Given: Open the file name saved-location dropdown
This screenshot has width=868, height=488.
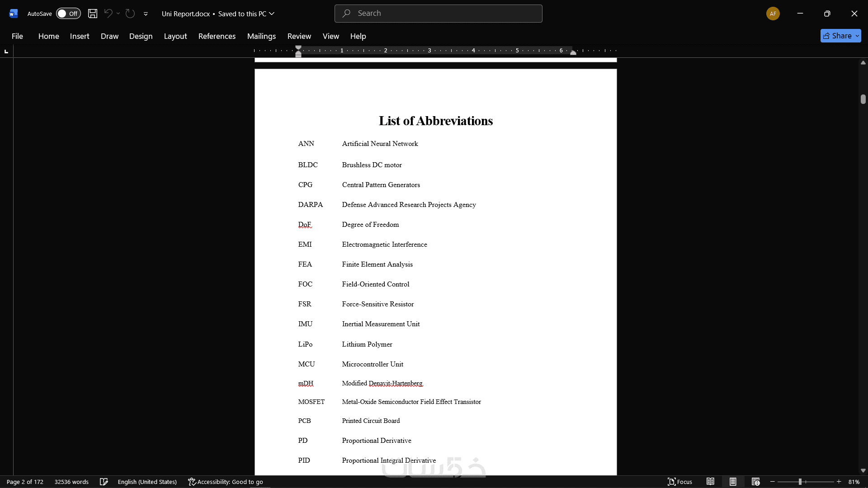Looking at the screenshot, I should tap(272, 14).
